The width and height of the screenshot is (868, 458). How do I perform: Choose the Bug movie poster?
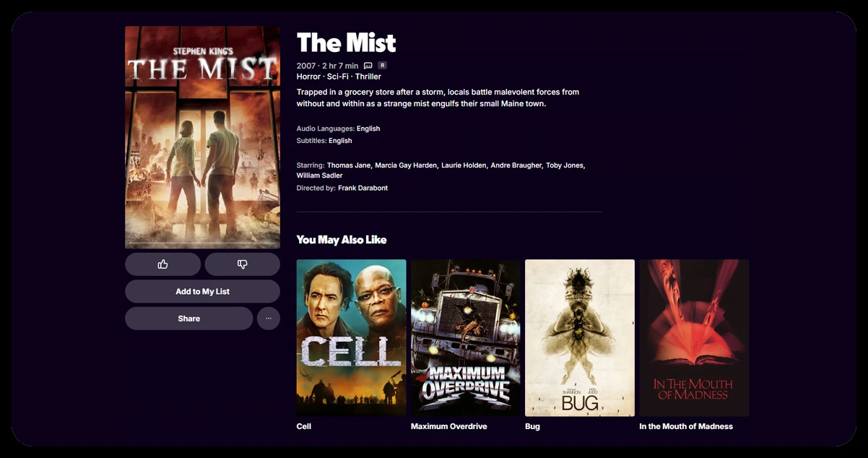(x=579, y=337)
